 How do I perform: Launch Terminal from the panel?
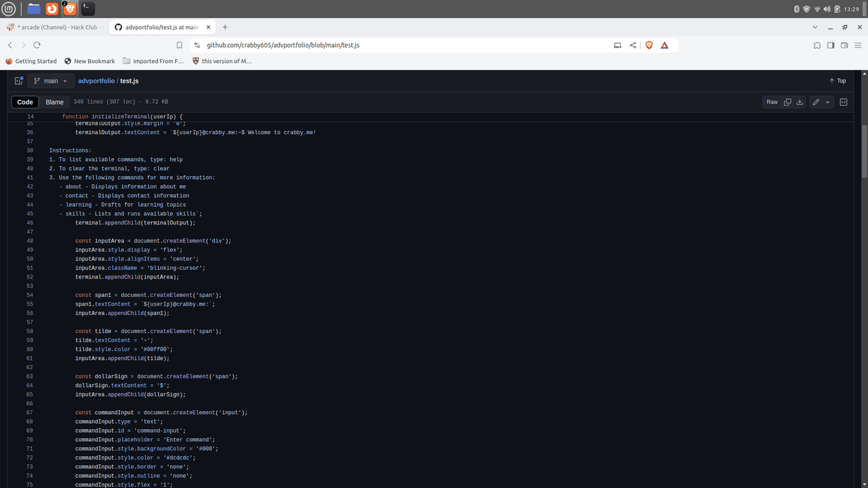87,9
